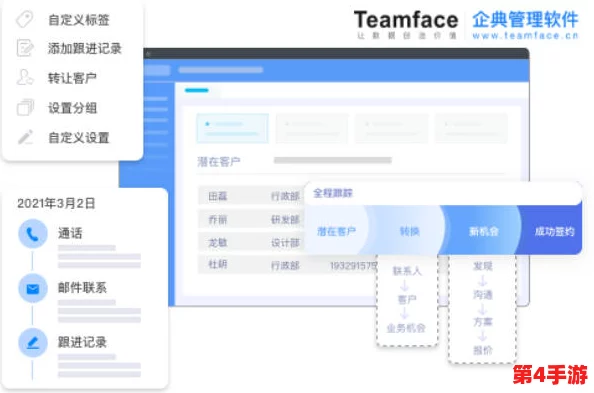Click 设计部 in the 龙敏 row
The width and height of the screenshot is (594, 393).
point(285,243)
